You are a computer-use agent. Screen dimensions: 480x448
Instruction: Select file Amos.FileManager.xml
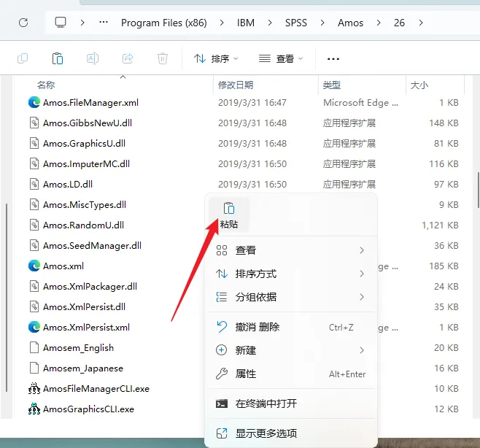90,103
